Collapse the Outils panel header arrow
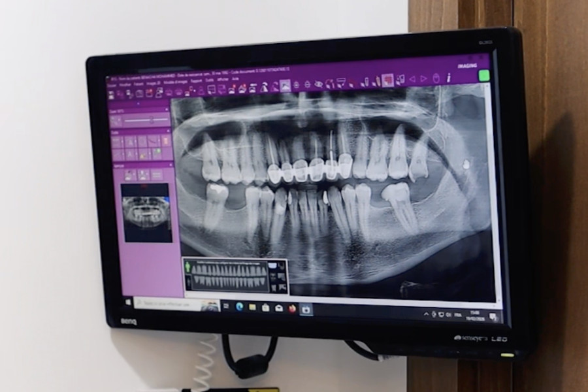Screen dimensions: 588x392 (x=167, y=131)
